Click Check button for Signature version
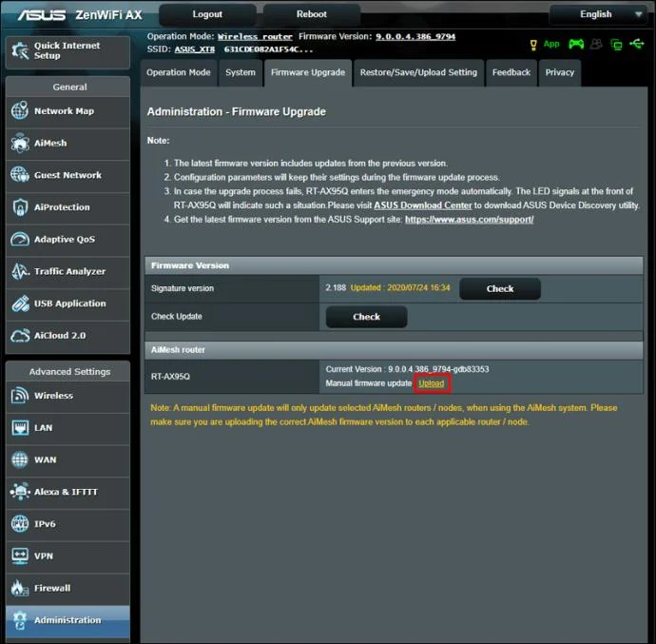The width and height of the screenshot is (656, 644). point(499,288)
